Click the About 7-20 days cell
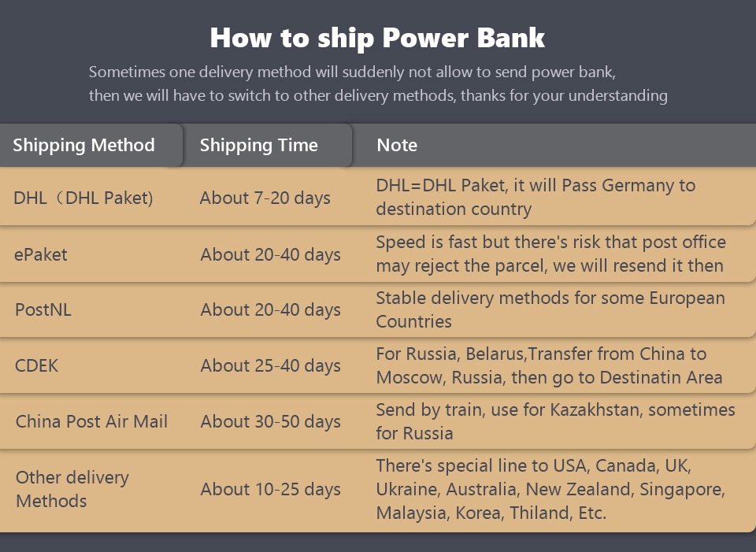This screenshot has width=756, height=552. coord(265,198)
